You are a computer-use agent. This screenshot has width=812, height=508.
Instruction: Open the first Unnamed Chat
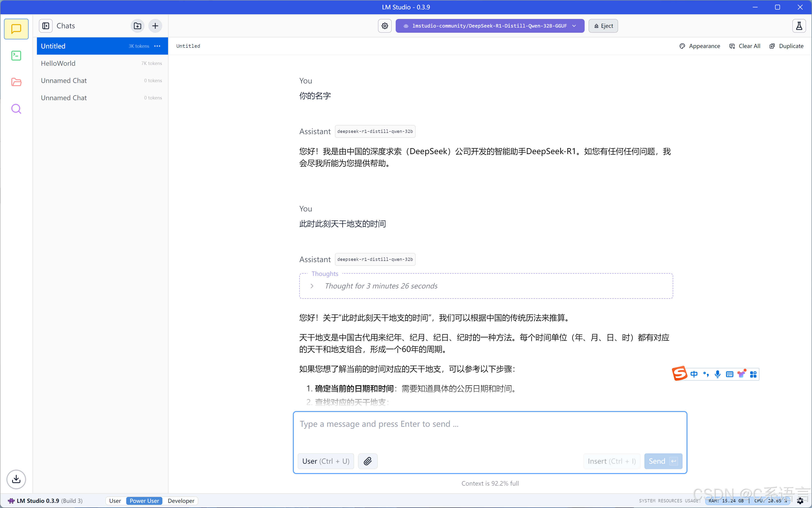pyautogui.click(x=102, y=81)
